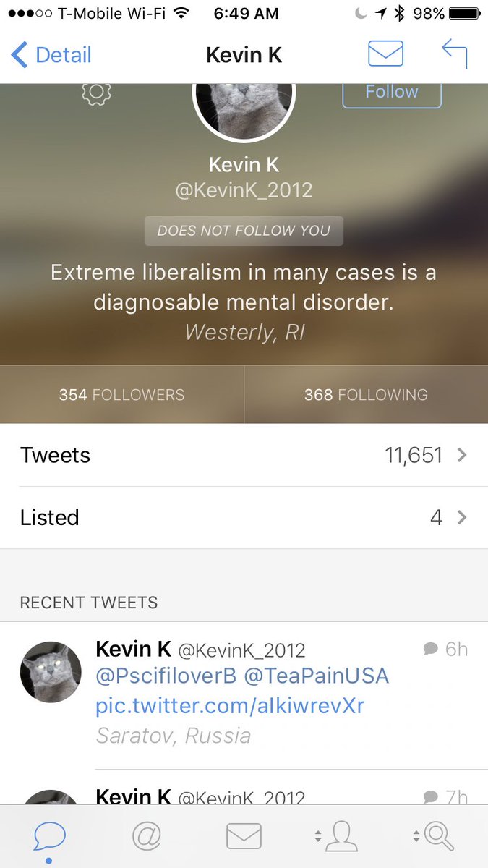Screen dimensions: 488x868
Task: Tap the reply bubble icon on 6h tweet
Action: (431, 649)
